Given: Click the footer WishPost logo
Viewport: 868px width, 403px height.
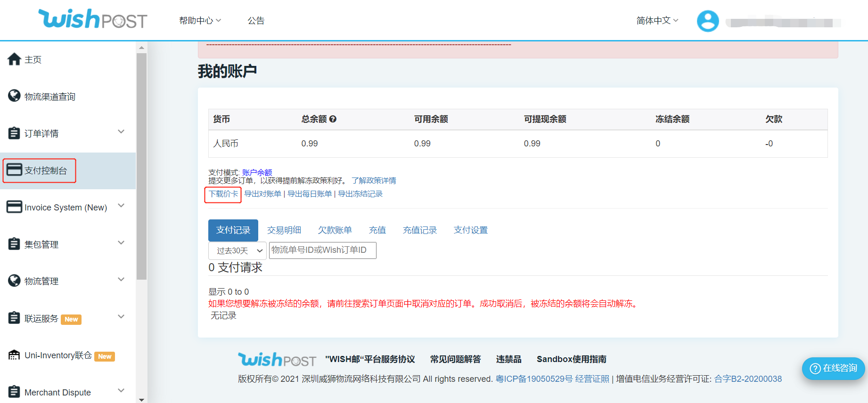Looking at the screenshot, I should [x=277, y=360].
